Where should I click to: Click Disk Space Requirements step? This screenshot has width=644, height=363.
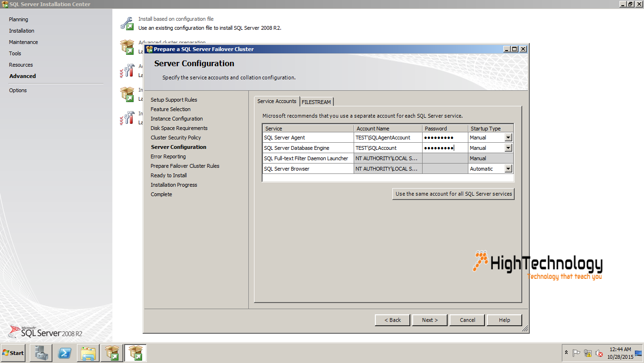179,128
